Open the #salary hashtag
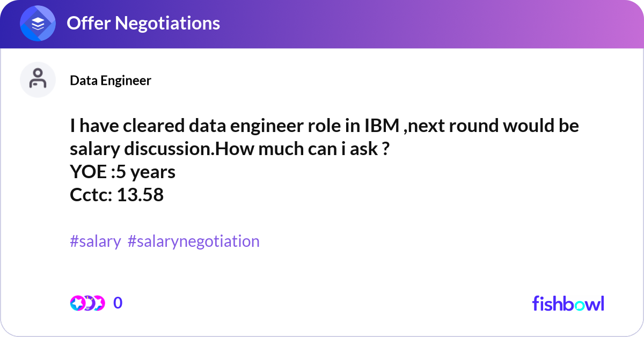This screenshot has height=337, width=644. click(x=95, y=241)
